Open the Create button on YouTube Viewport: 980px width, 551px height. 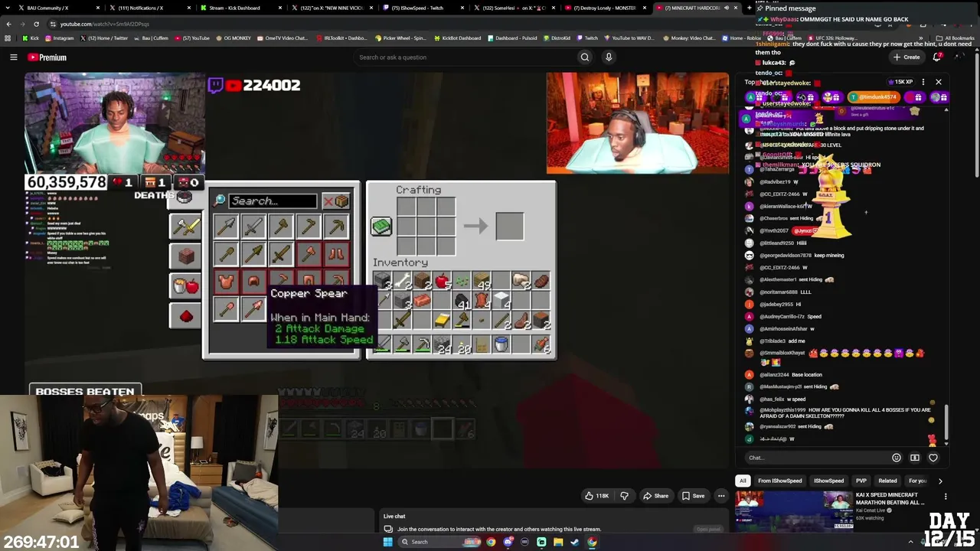[x=906, y=57]
